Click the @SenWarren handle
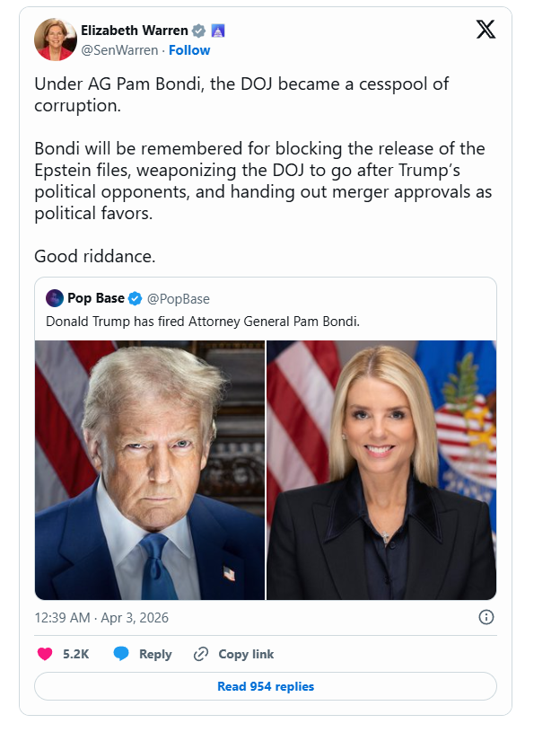The width and height of the screenshot is (560, 741). (x=119, y=50)
